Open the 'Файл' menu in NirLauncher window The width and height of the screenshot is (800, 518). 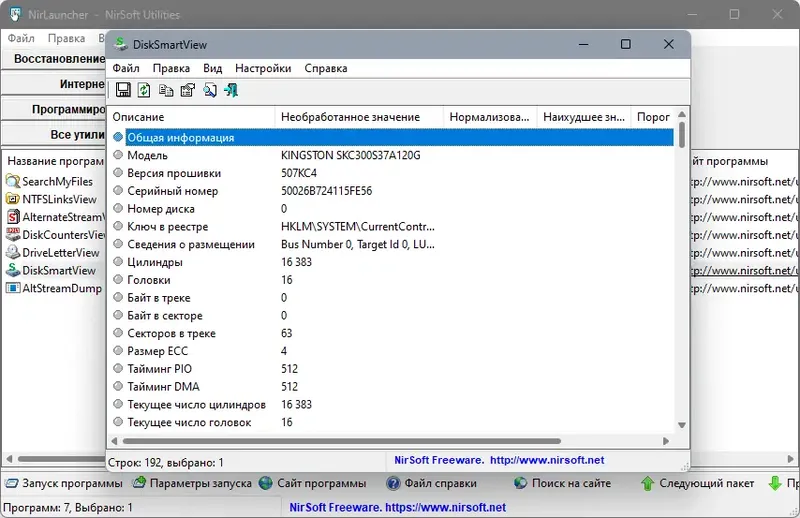point(21,38)
